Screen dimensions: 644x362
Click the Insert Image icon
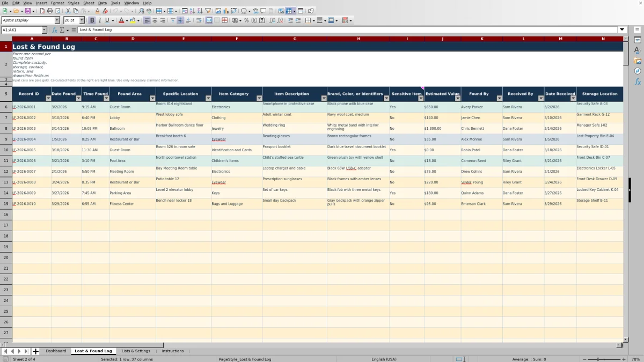click(x=218, y=11)
